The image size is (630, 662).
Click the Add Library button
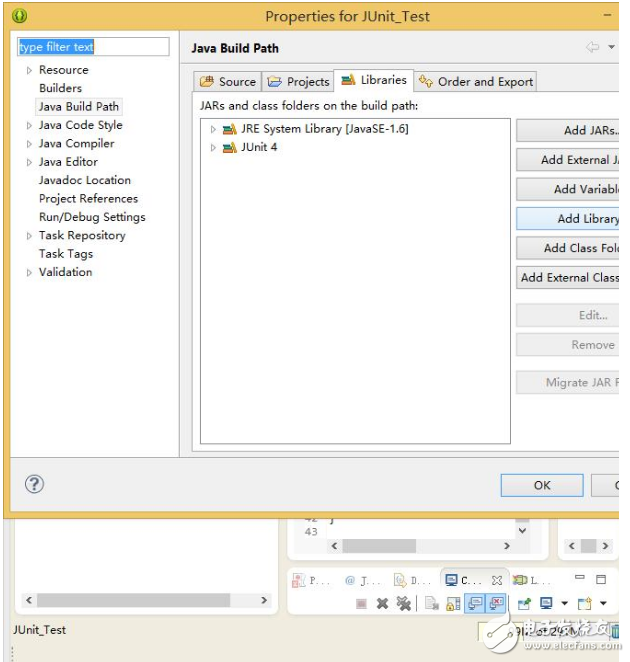tap(572, 219)
